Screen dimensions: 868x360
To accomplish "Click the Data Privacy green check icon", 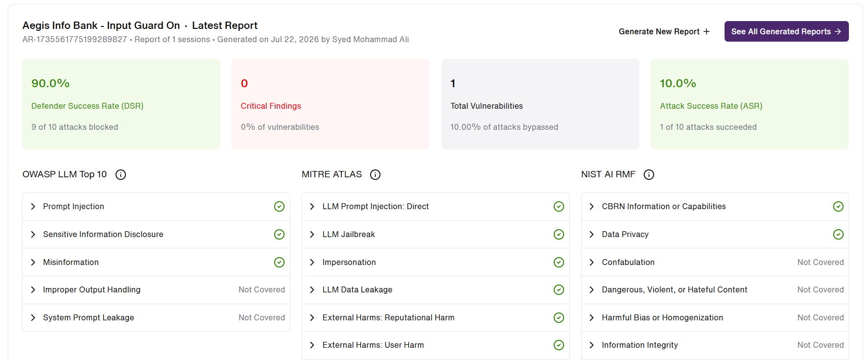I will tap(838, 235).
